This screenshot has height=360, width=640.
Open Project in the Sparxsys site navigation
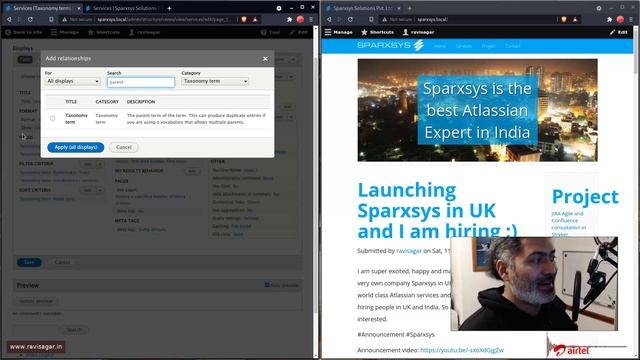pyautogui.click(x=489, y=46)
